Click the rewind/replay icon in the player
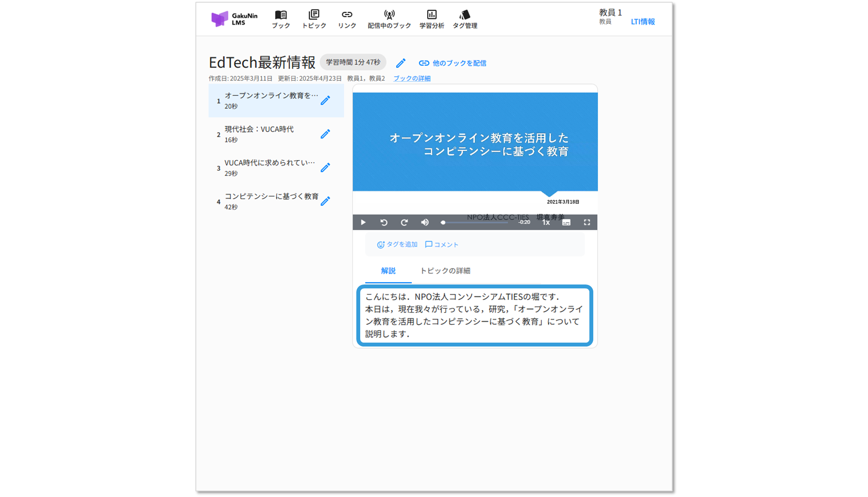 click(384, 222)
